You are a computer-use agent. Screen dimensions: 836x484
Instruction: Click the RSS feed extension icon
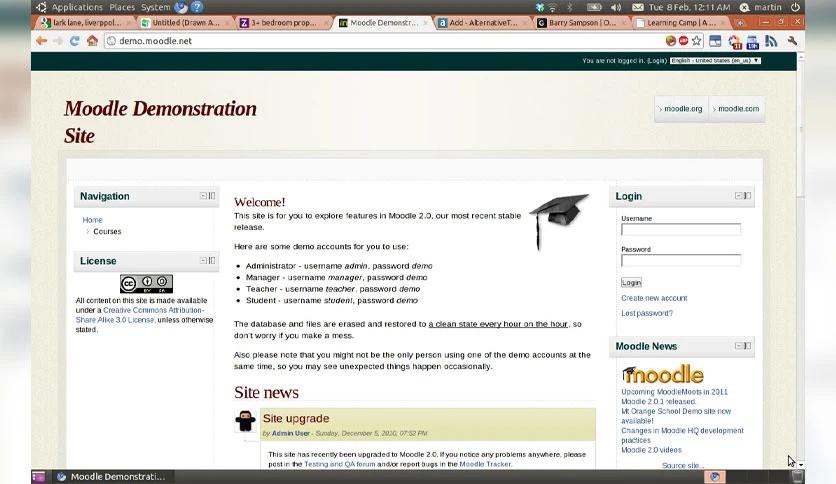pyautogui.click(x=771, y=41)
